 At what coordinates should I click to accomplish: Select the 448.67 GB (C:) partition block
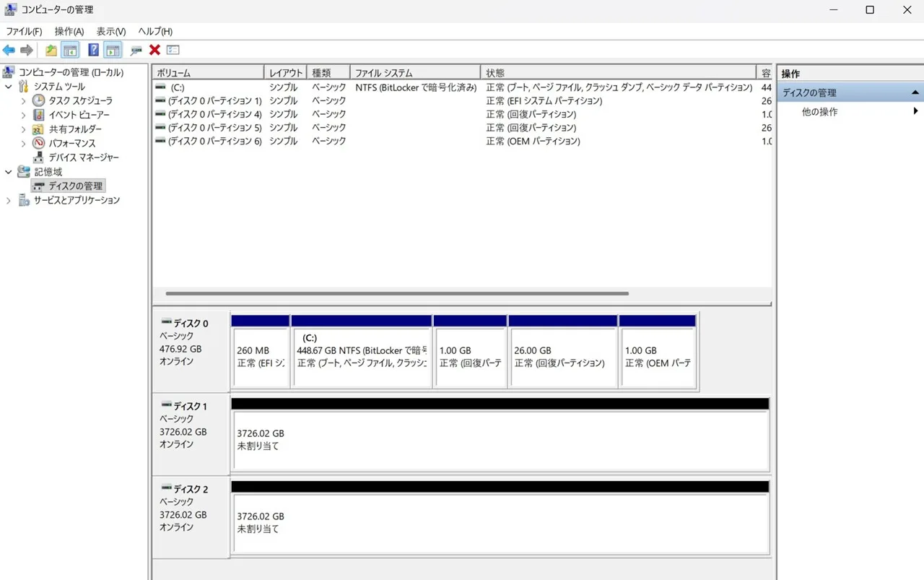(361, 351)
